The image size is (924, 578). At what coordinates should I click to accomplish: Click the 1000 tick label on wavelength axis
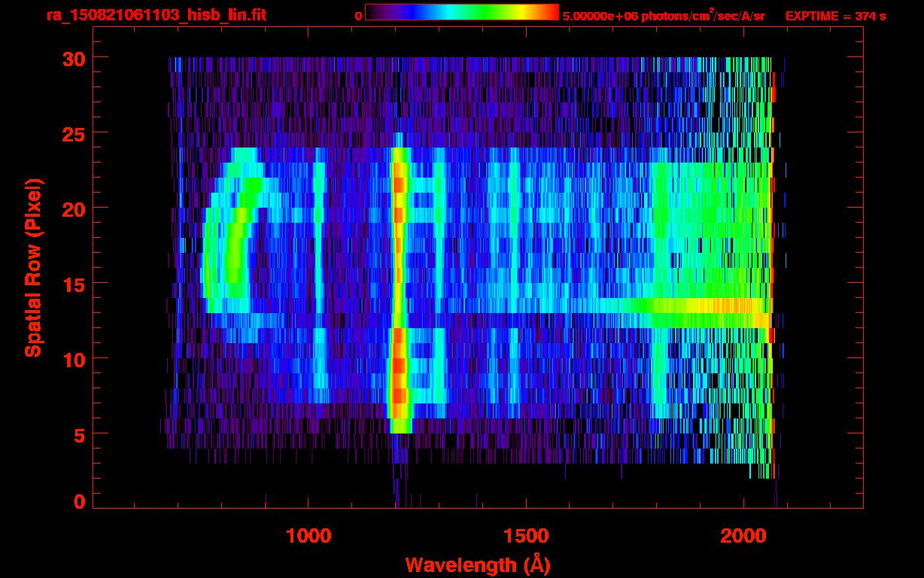pyautogui.click(x=308, y=536)
